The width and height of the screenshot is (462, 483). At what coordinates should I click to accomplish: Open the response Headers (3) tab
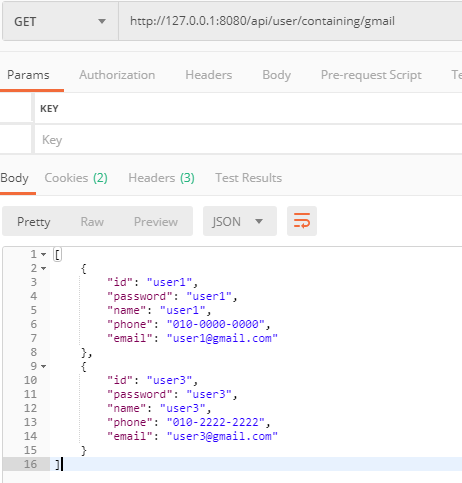click(x=161, y=178)
